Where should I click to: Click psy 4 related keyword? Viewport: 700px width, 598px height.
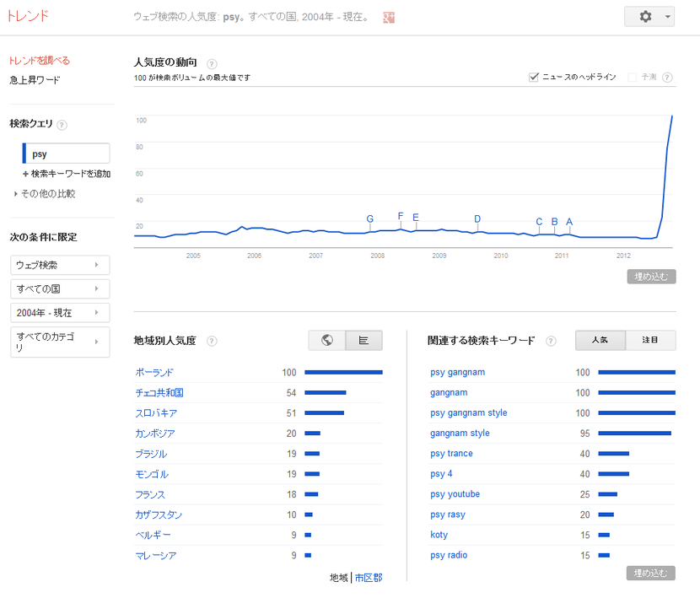pyautogui.click(x=441, y=474)
